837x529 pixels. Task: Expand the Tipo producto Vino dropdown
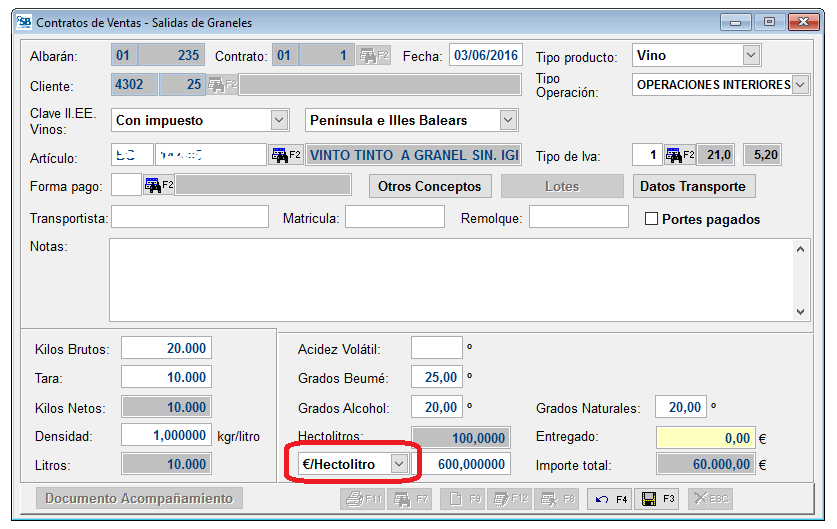pyautogui.click(x=751, y=56)
